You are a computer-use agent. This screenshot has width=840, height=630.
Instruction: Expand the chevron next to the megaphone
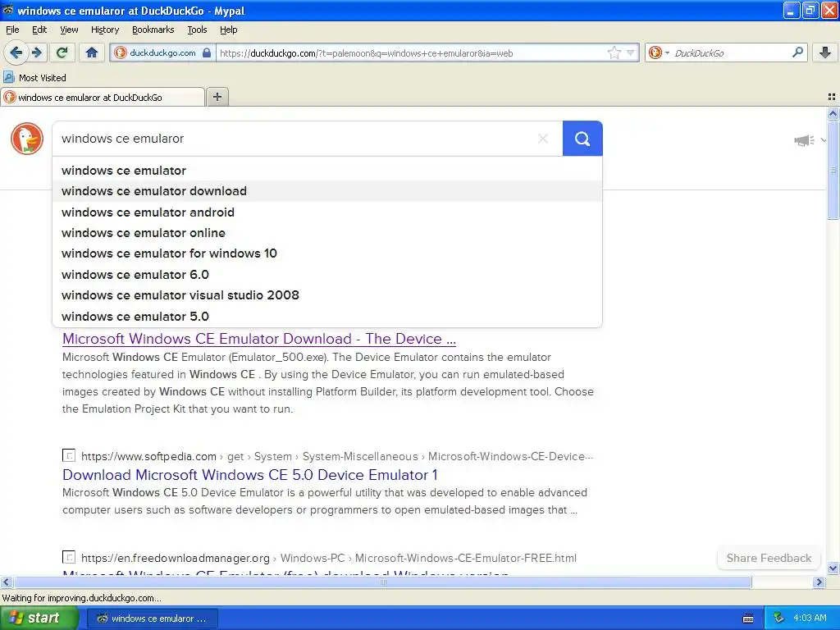[823, 140]
